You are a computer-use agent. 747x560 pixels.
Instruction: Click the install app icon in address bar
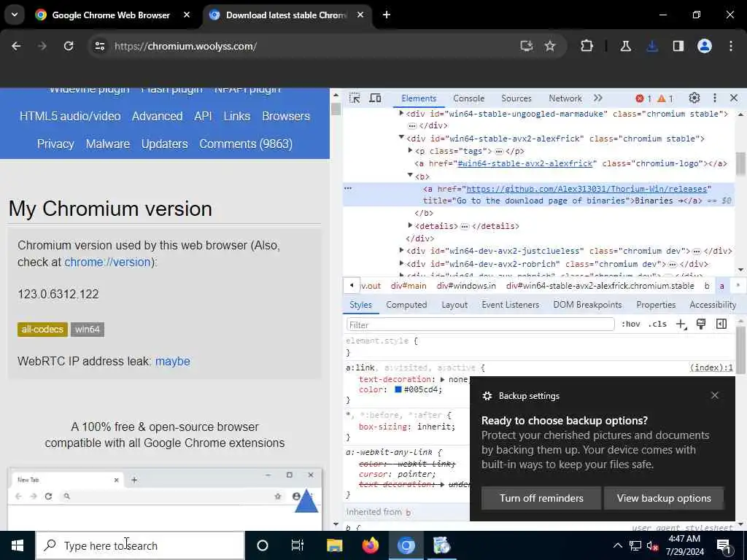pos(527,46)
